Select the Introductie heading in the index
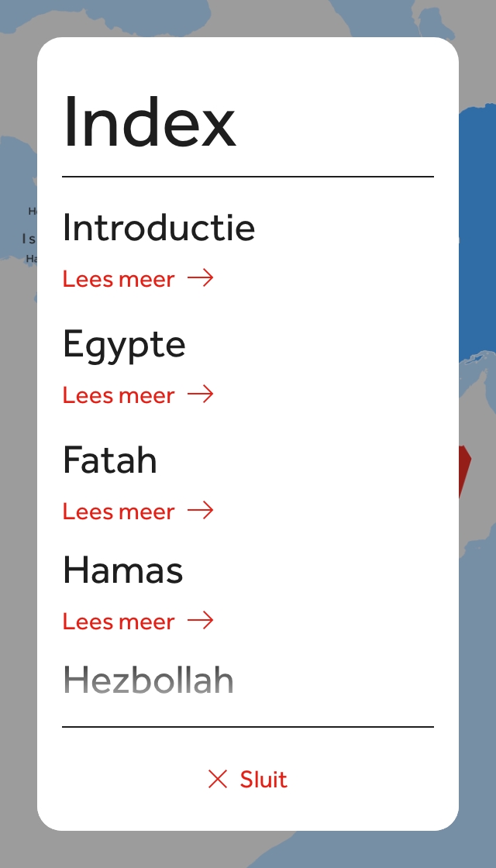The image size is (496, 868). click(x=159, y=228)
